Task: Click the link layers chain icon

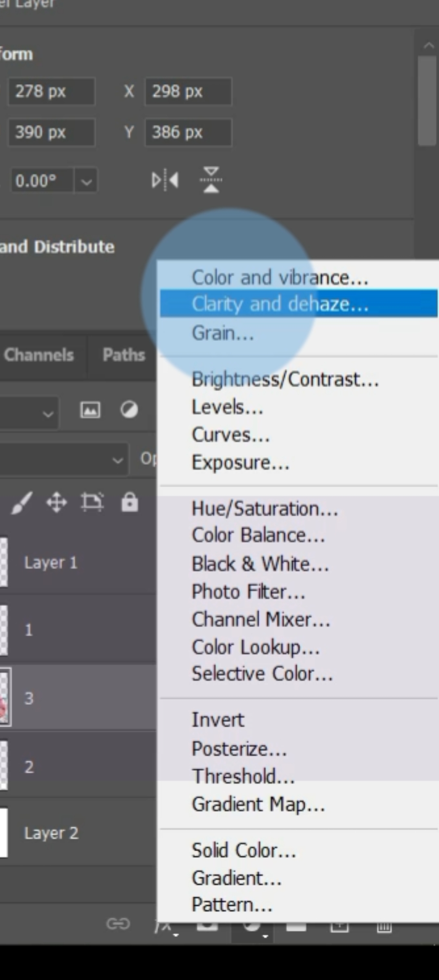Action: [118, 924]
